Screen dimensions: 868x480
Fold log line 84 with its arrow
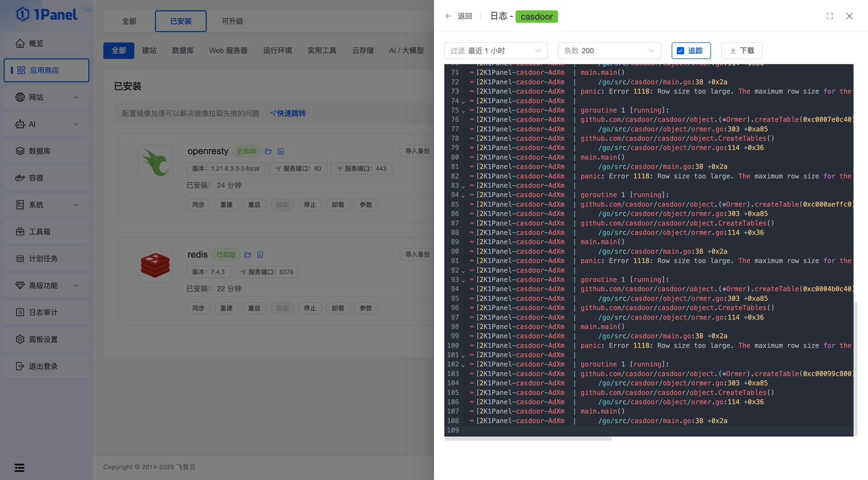tap(463, 195)
